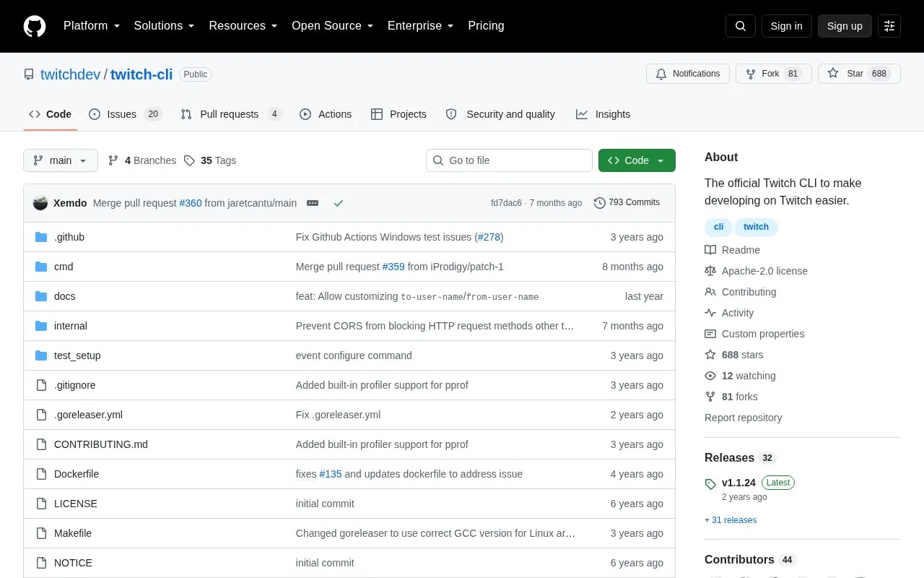Click the Sign in button

click(786, 26)
